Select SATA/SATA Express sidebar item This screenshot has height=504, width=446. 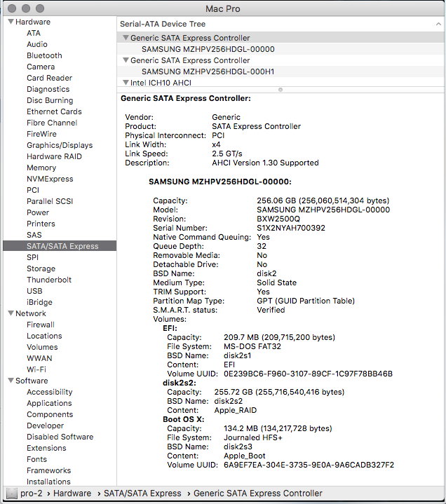60,246
